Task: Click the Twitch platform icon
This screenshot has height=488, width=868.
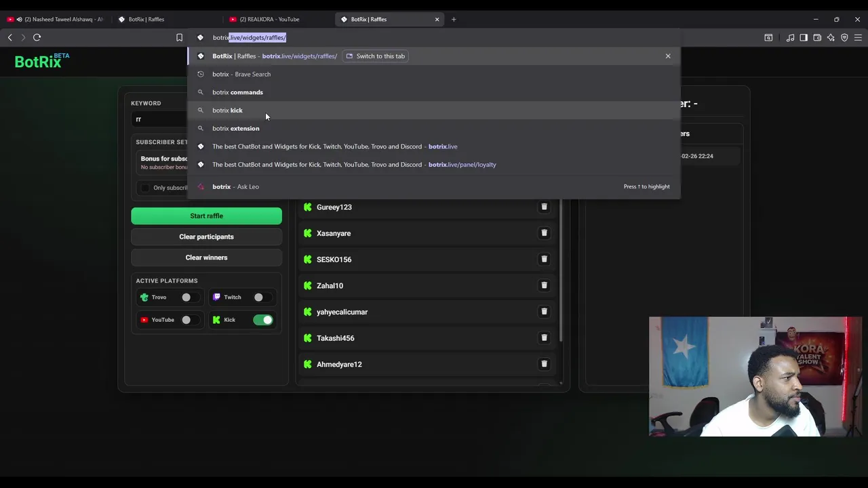Action: tap(216, 297)
